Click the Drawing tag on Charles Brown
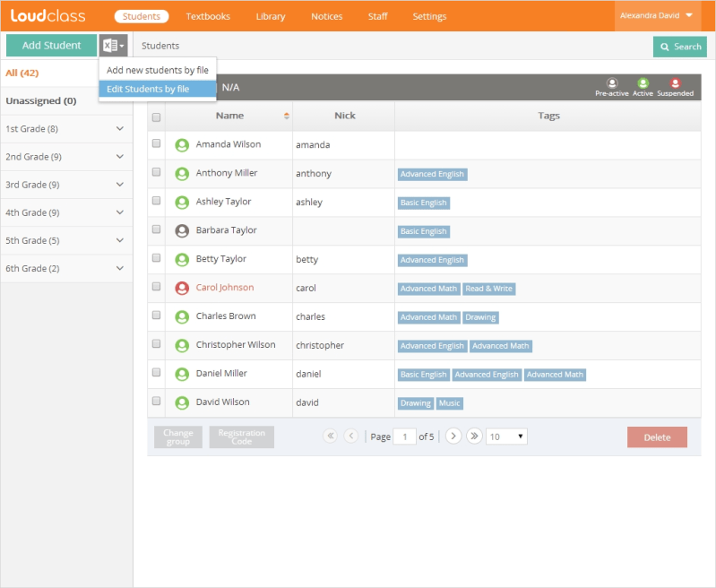The width and height of the screenshot is (716, 588). 480,317
